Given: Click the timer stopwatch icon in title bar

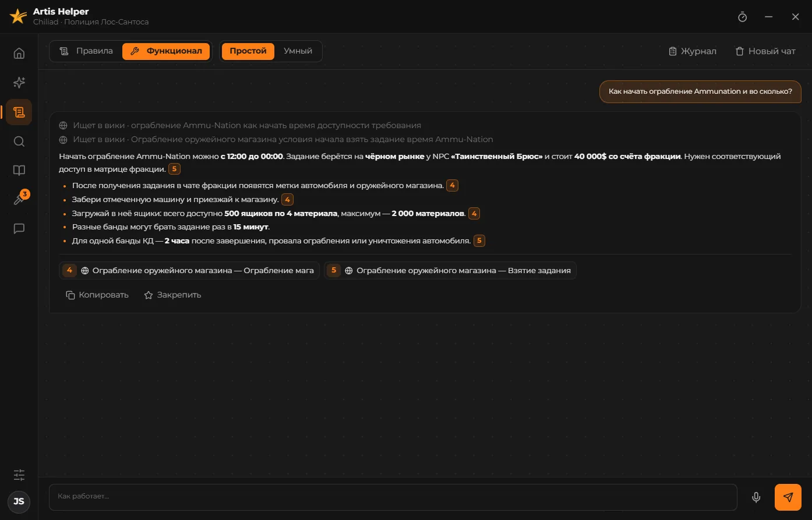Looking at the screenshot, I should coord(742,17).
